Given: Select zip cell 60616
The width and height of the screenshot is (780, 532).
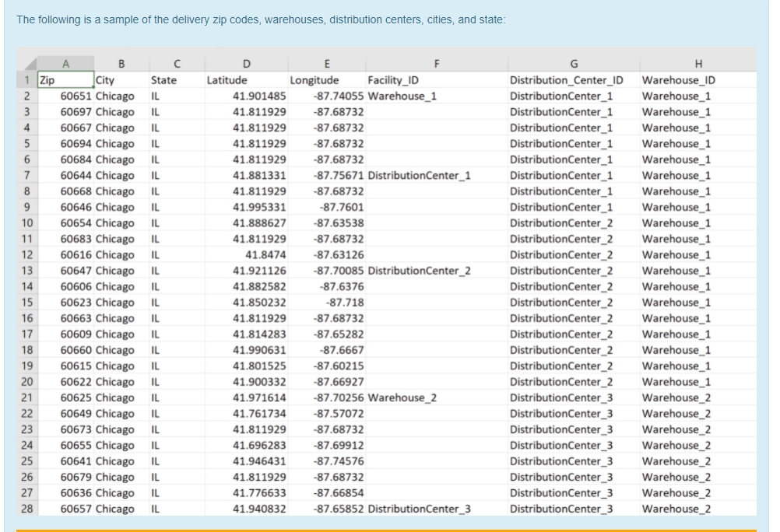Looking at the screenshot, I should 65,254.
